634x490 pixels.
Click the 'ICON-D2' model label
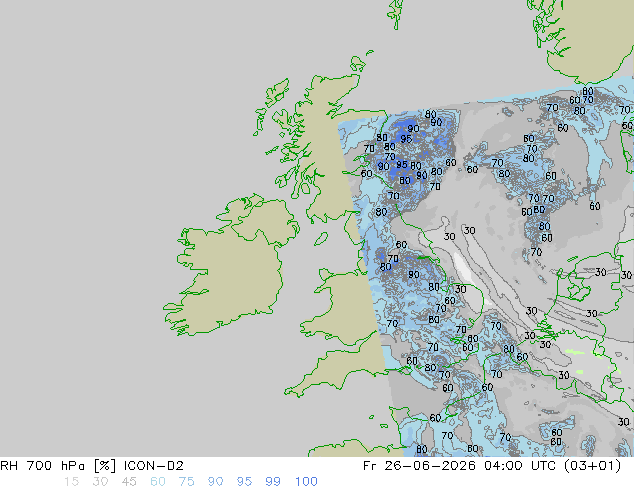154,466
